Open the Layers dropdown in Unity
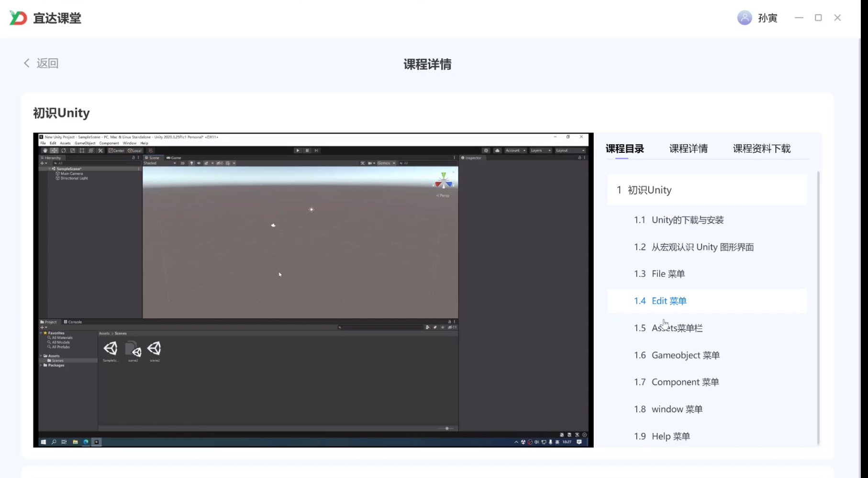Viewport: 868px width, 478px height. coord(540,150)
